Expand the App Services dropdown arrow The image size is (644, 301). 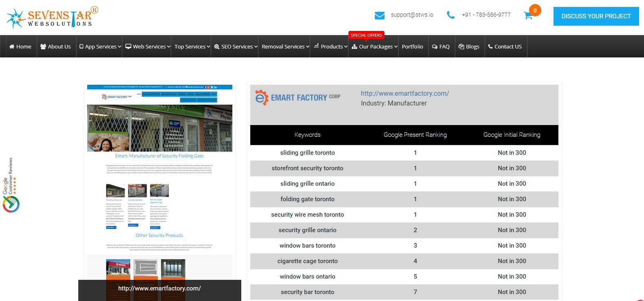pos(119,47)
